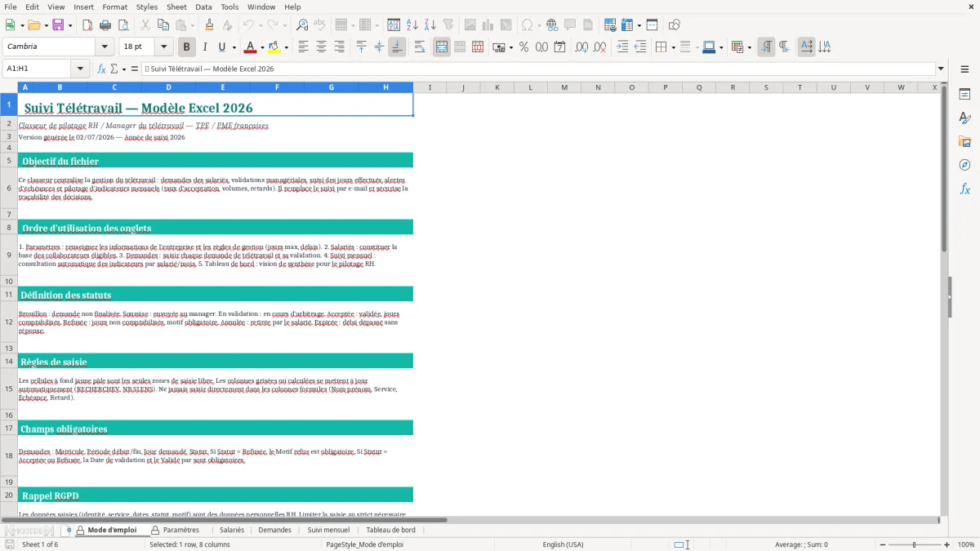Screen dimensions: 980x551
Task: Click Add Decimal Place icon
Action: (581, 47)
